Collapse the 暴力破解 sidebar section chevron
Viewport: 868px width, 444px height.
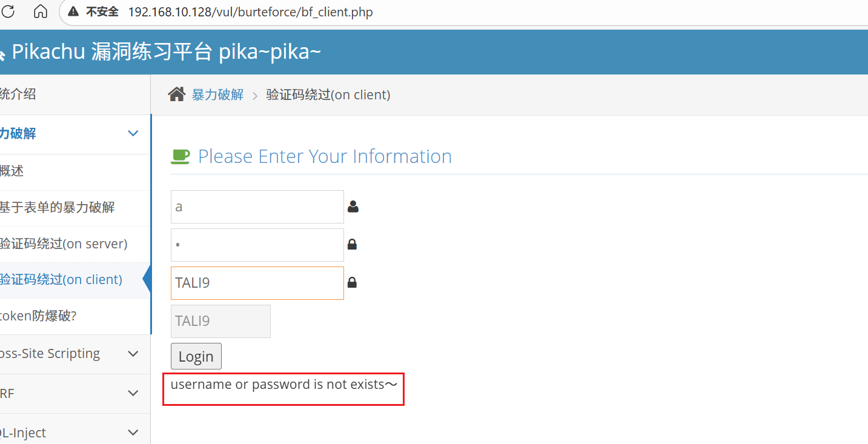(134, 133)
